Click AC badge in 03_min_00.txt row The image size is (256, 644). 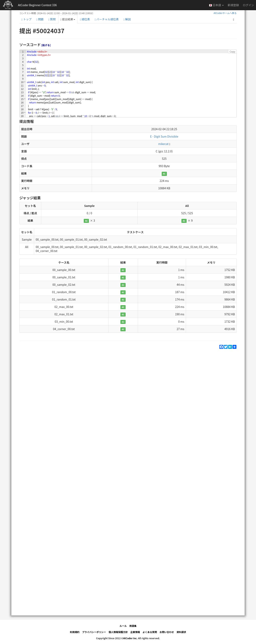click(x=123, y=322)
